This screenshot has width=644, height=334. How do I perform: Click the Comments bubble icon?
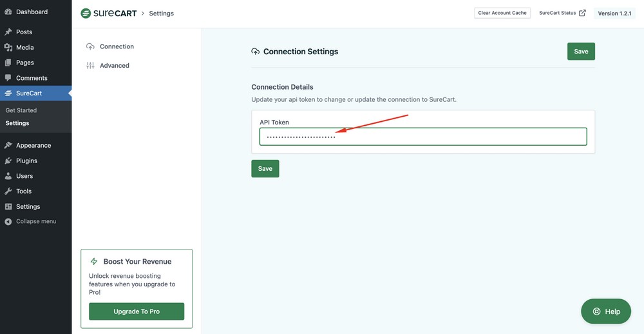tap(8, 78)
